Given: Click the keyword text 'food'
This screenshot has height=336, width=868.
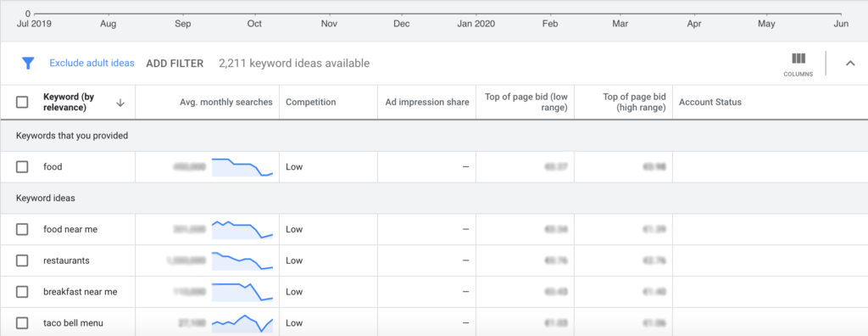Looking at the screenshot, I should point(53,167).
